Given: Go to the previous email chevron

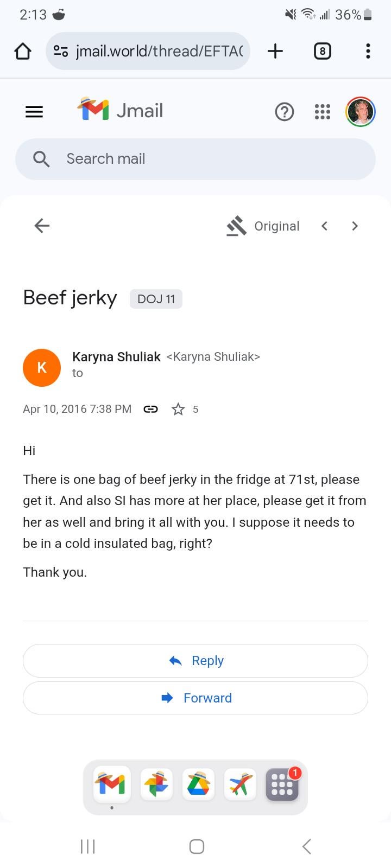Looking at the screenshot, I should point(324,226).
